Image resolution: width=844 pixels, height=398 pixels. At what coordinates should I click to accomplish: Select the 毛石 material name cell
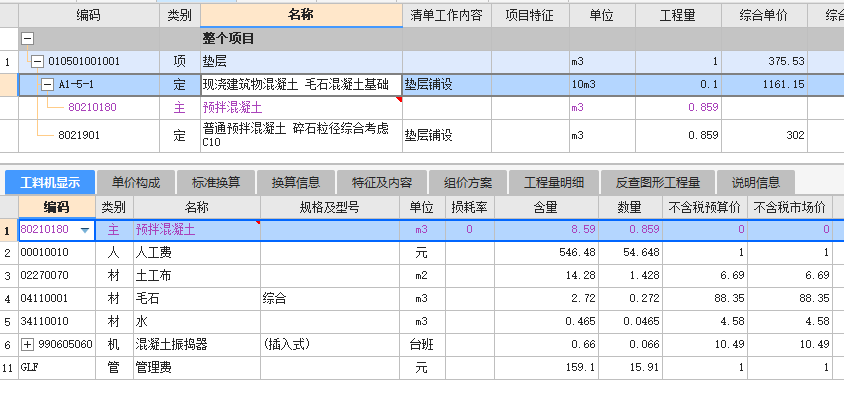197,298
